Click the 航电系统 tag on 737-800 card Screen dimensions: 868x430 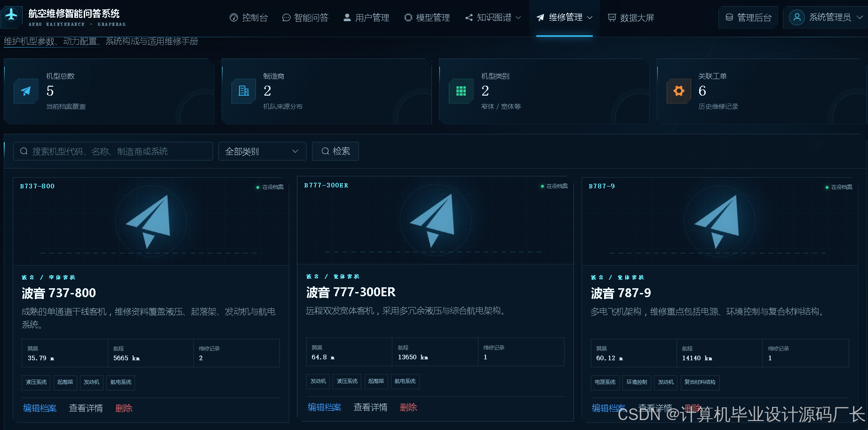coord(121,382)
